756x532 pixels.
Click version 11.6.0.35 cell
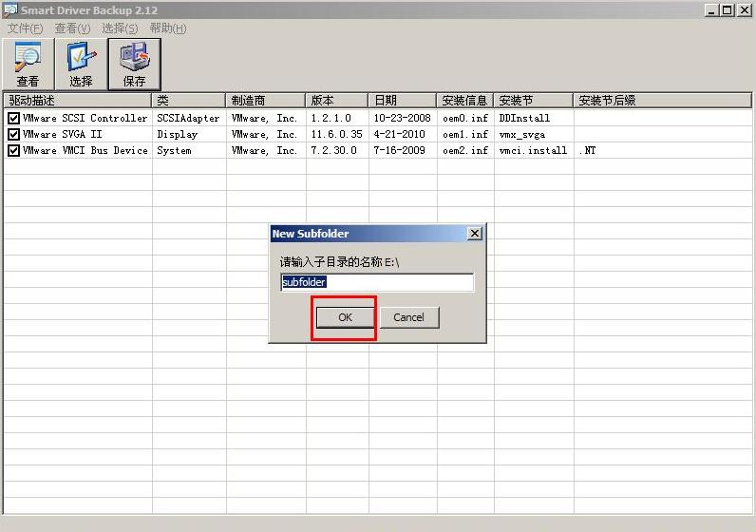coord(336,135)
